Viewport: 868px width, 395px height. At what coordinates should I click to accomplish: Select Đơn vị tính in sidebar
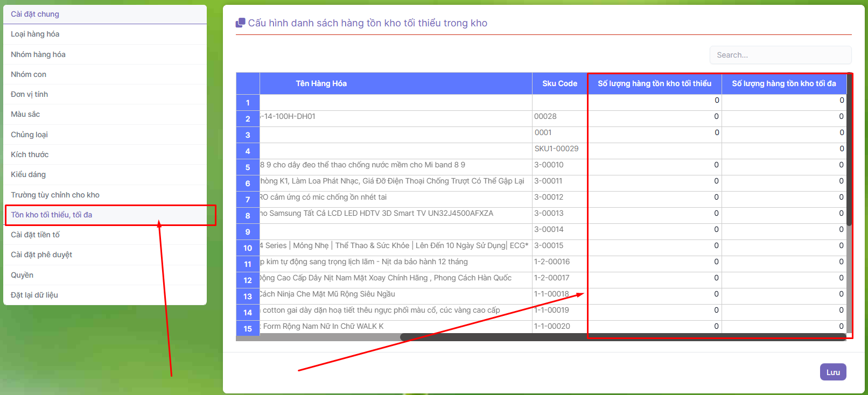pos(30,94)
